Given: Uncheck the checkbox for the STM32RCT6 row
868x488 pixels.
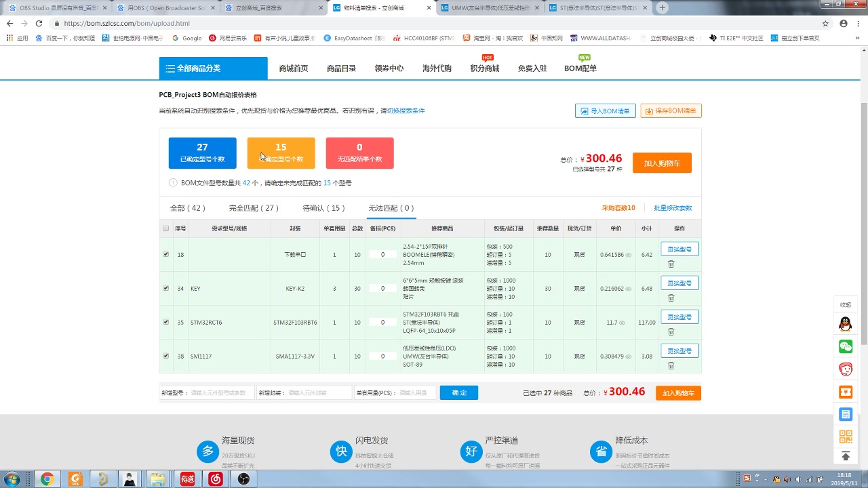Looking at the screenshot, I should coord(165,322).
